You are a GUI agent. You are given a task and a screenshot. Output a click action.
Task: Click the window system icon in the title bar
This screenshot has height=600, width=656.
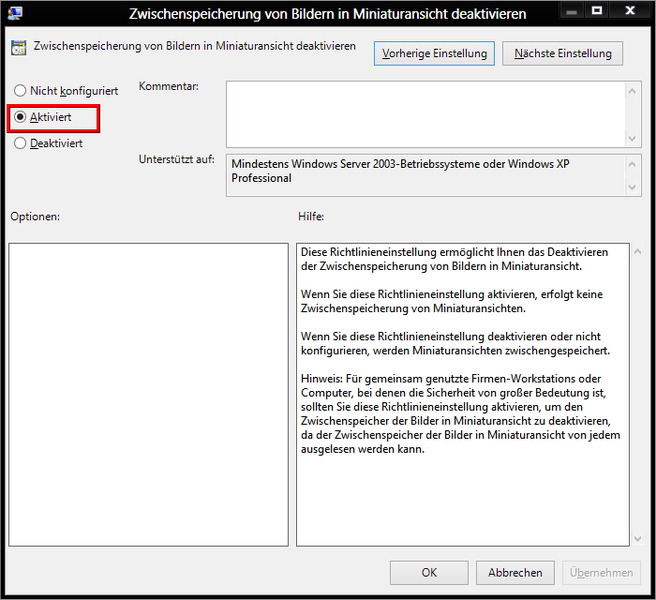[x=15, y=12]
